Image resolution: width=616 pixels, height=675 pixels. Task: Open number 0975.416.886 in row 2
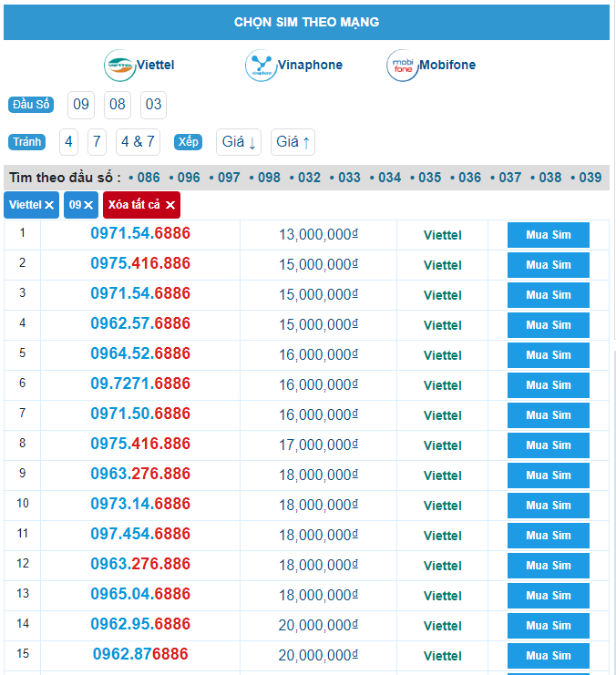point(140,263)
